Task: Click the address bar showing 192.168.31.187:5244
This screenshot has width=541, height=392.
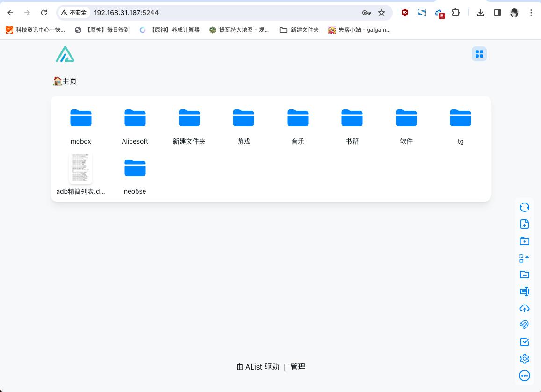Action: tap(224, 13)
